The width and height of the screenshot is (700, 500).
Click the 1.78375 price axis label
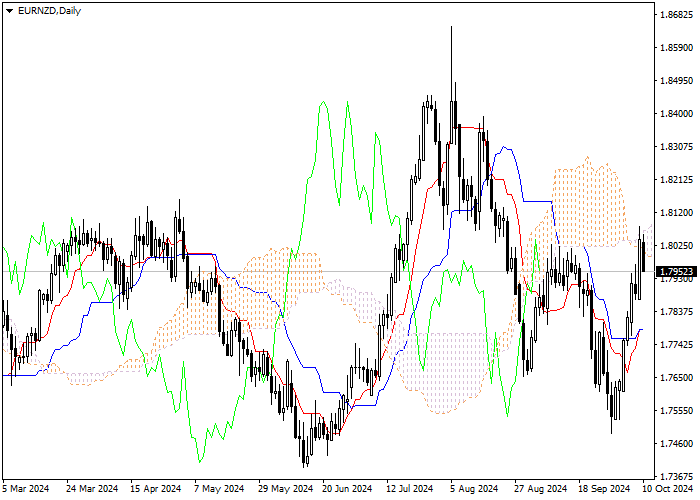coord(676,312)
